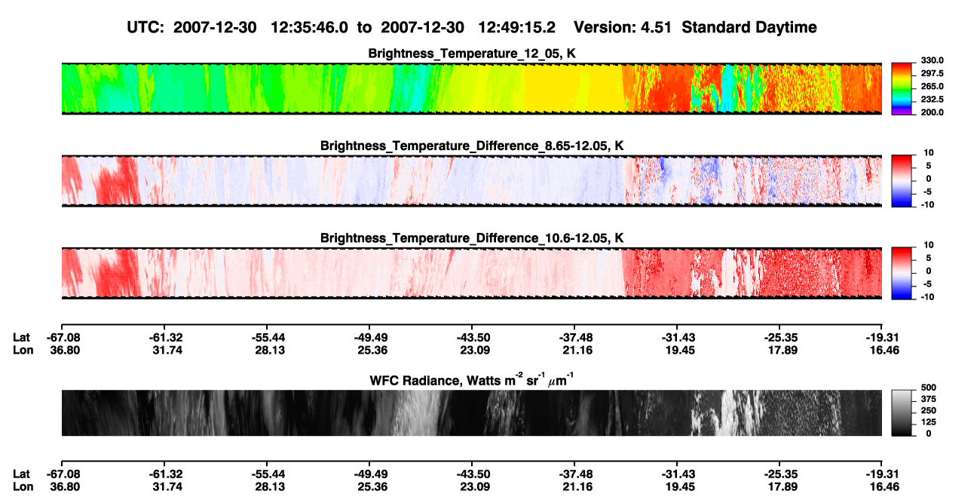Select the grayscale WFC Radiance image strip
Screen dimensions: 980x503
pos(472,413)
